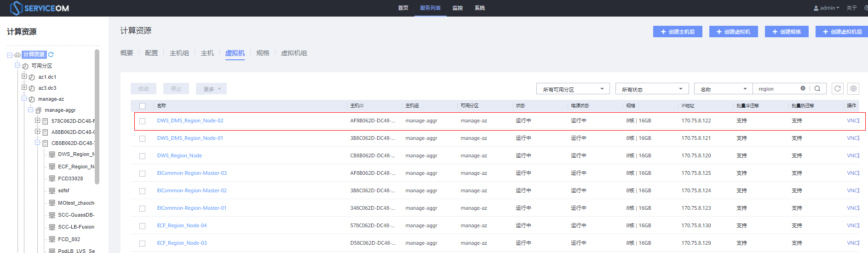
Task: Select all rows with header checkbox
Action: click(x=143, y=106)
